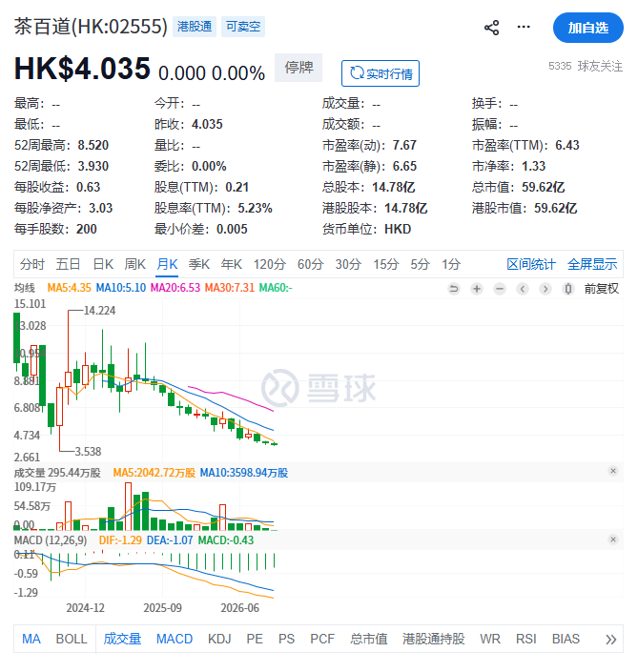The height and width of the screenshot is (672, 638).
Task: Toggle the MACD sub-indicator
Action: [x=175, y=639]
